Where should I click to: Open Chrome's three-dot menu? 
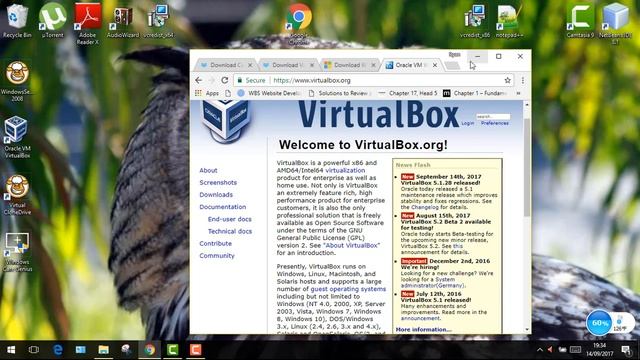pos(522,80)
